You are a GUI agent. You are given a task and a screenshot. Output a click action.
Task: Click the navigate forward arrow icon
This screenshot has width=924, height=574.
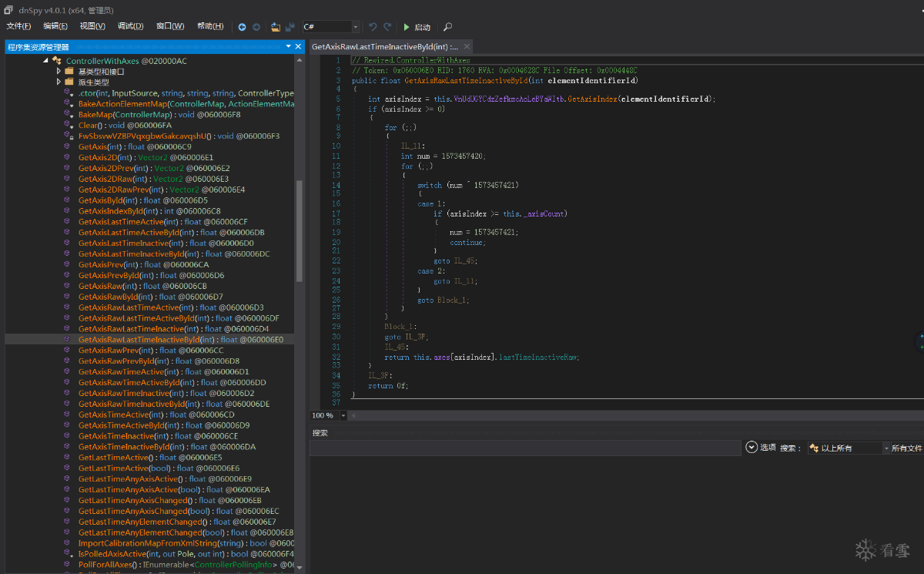[x=256, y=27]
